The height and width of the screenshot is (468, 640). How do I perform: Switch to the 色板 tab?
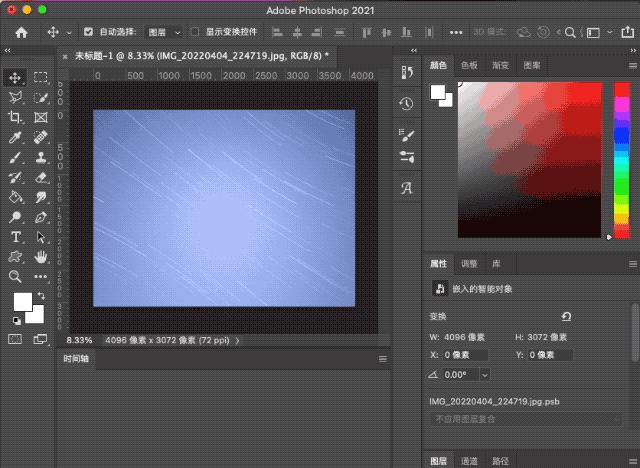(469, 65)
